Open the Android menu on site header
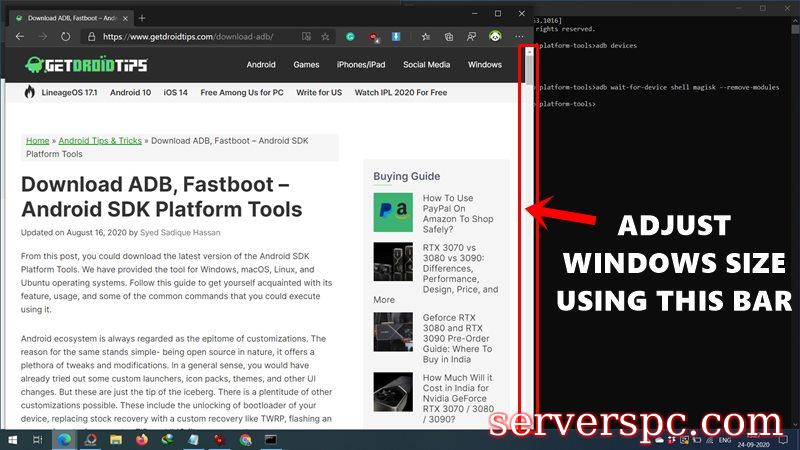The image size is (800, 450). (261, 65)
